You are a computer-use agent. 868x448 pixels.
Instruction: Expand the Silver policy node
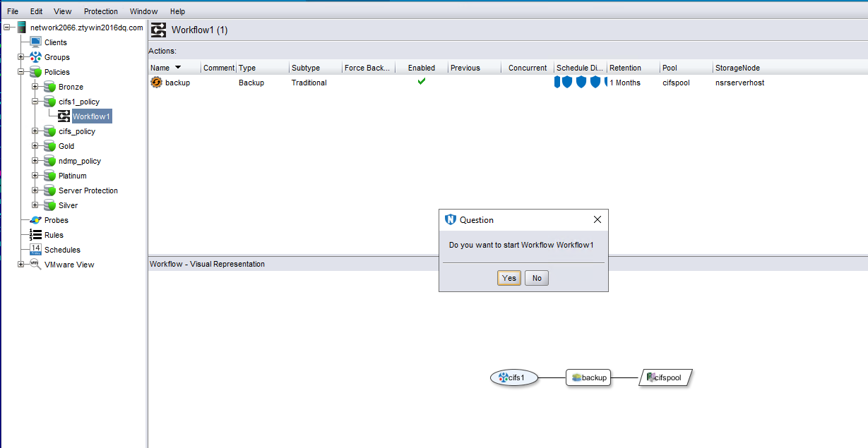pos(35,205)
